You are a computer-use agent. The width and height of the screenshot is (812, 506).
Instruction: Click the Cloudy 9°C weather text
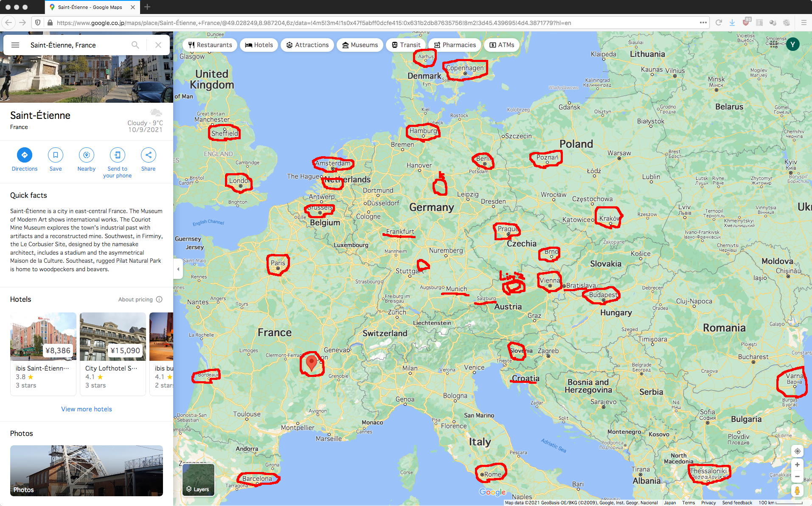tap(145, 123)
